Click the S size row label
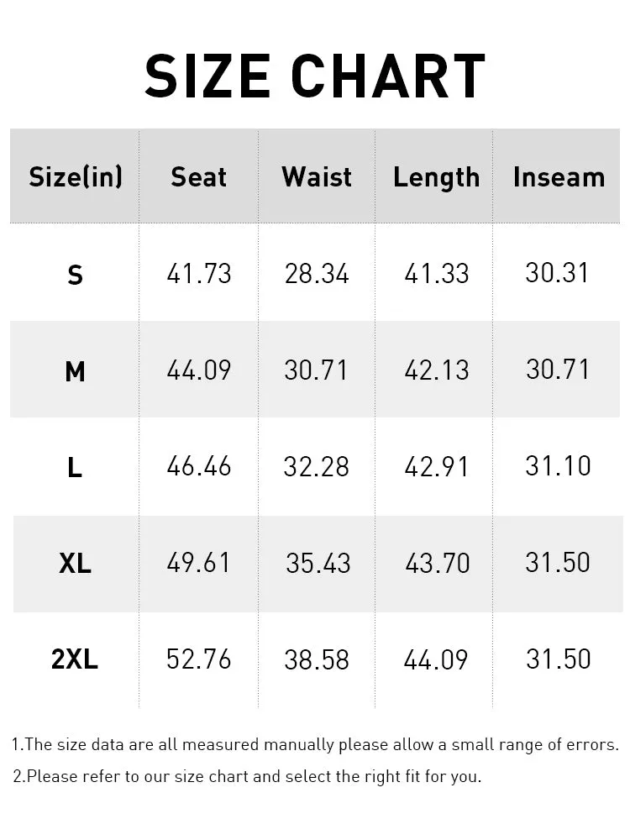Screen dimensions: 630x840 [x=75, y=275]
